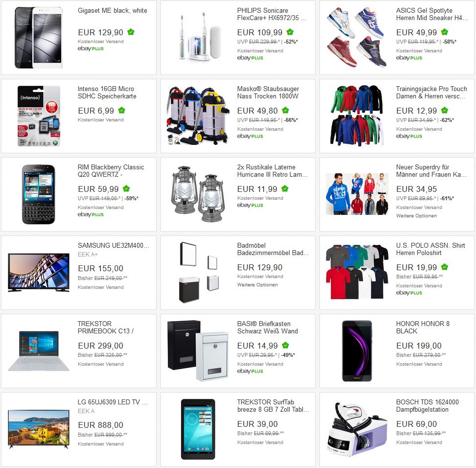This screenshot has height=468, width=476.
Task: Open Trekstor Primebook C13 laptop image
Action: pyautogui.click(x=39, y=351)
